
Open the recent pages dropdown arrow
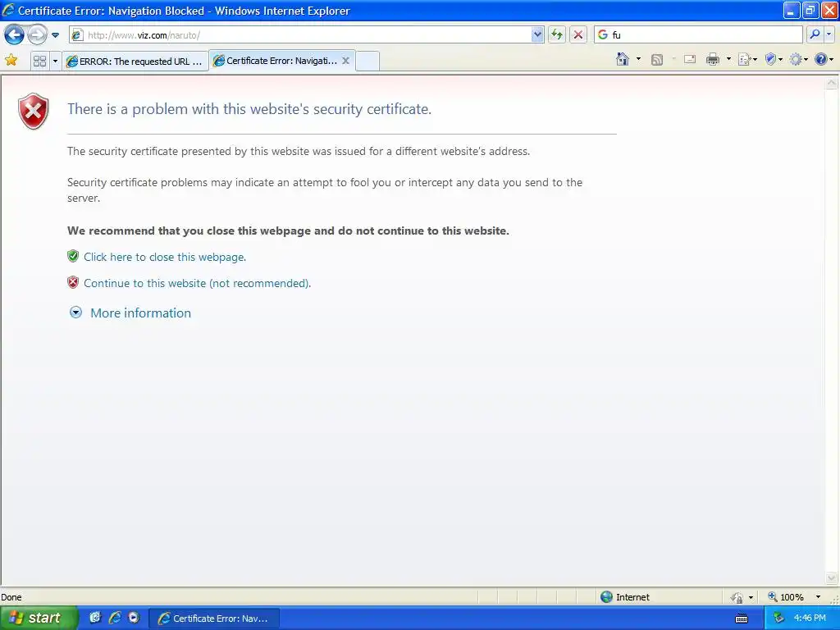click(55, 35)
